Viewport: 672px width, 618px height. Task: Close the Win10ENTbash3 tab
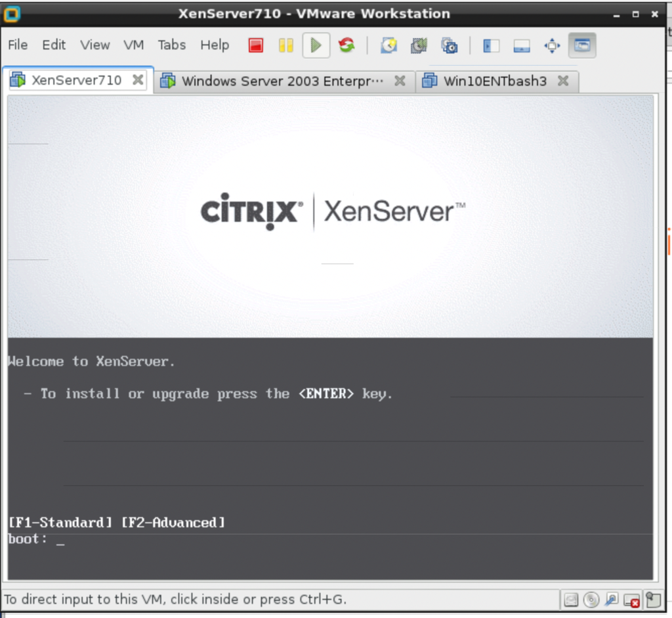click(x=563, y=81)
